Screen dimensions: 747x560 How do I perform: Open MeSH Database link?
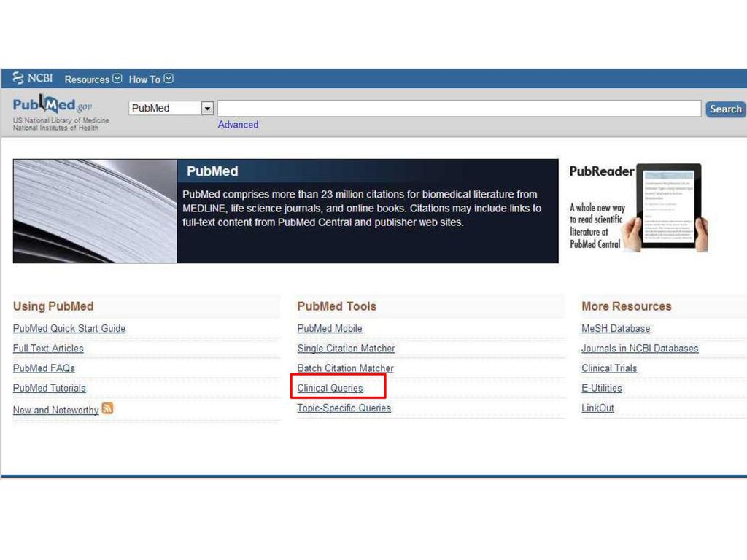pos(616,329)
